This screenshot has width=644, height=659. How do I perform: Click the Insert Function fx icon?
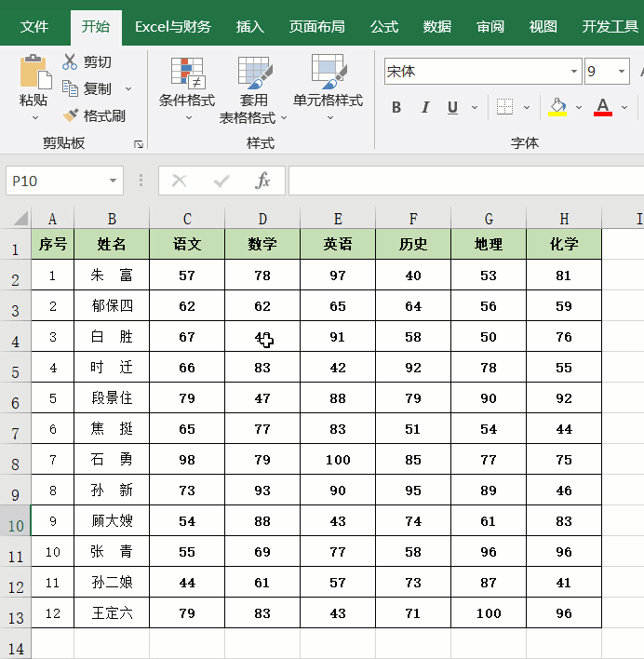[263, 181]
